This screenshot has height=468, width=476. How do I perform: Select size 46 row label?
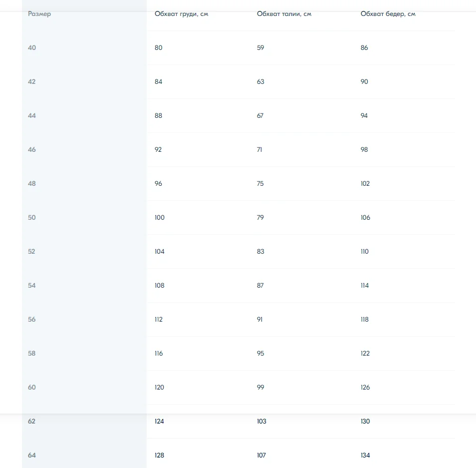pyautogui.click(x=32, y=149)
